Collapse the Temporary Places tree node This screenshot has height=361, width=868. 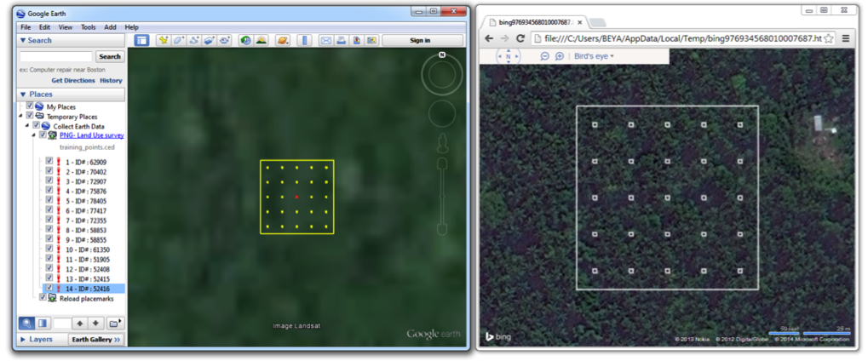21,117
